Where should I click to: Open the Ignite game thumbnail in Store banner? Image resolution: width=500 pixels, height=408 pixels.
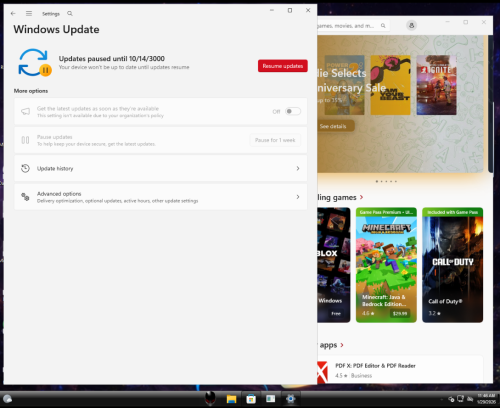pyautogui.click(x=436, y=85)
